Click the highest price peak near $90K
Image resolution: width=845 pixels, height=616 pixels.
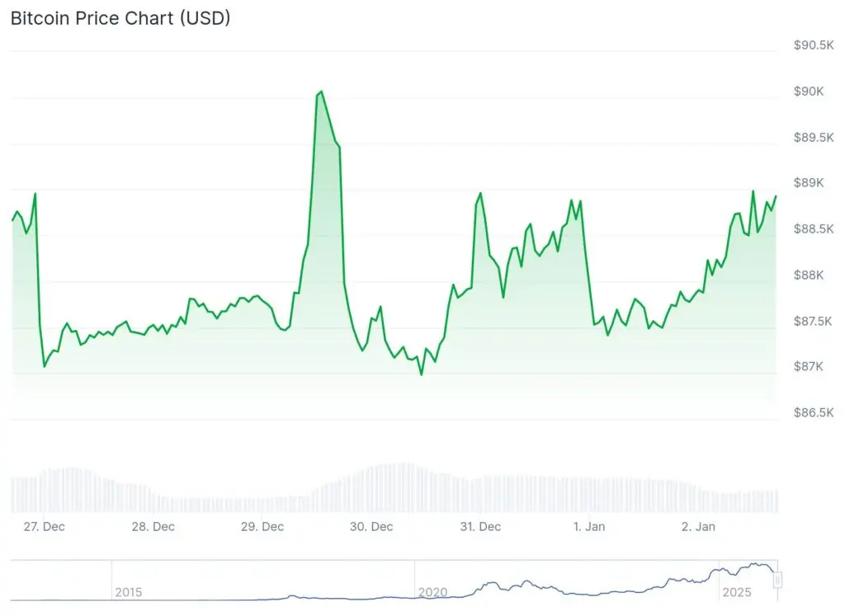click(320, 92)
